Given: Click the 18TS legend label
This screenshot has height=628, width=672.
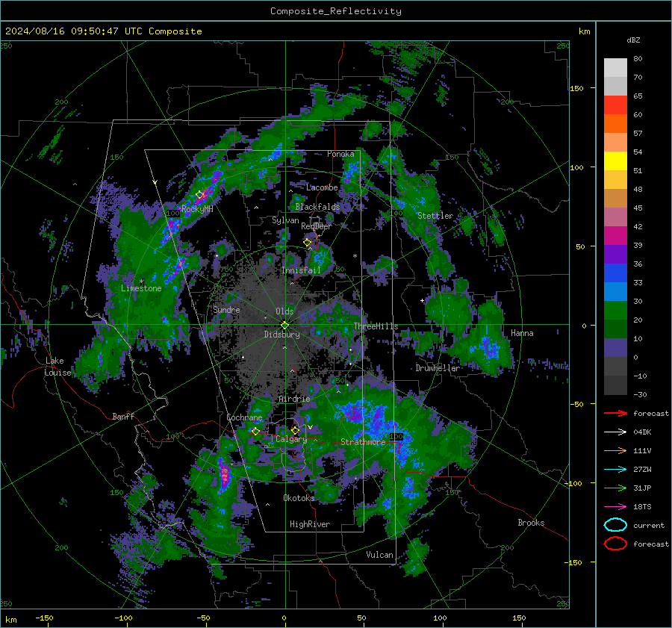Looking at the screenshot, I should [642, 507].
